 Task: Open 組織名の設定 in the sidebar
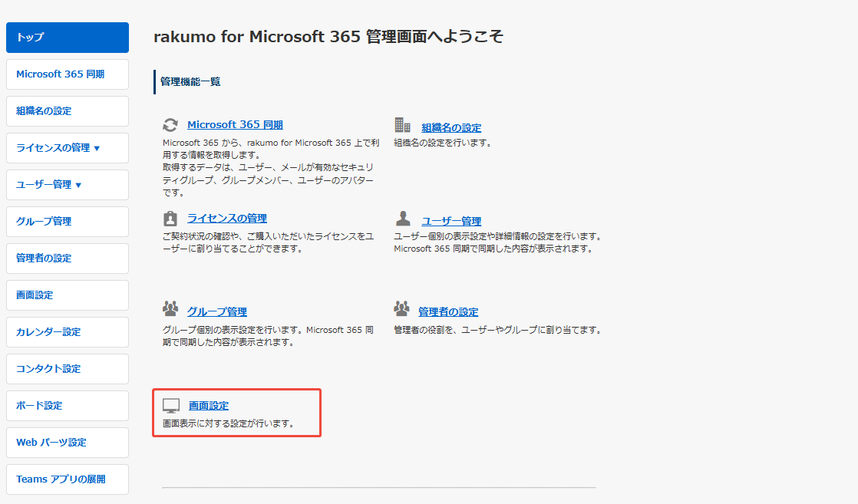pos(68,111)
